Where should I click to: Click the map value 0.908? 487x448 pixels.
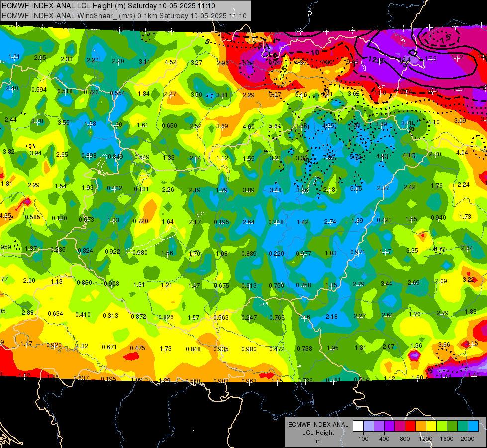point(112,284)
